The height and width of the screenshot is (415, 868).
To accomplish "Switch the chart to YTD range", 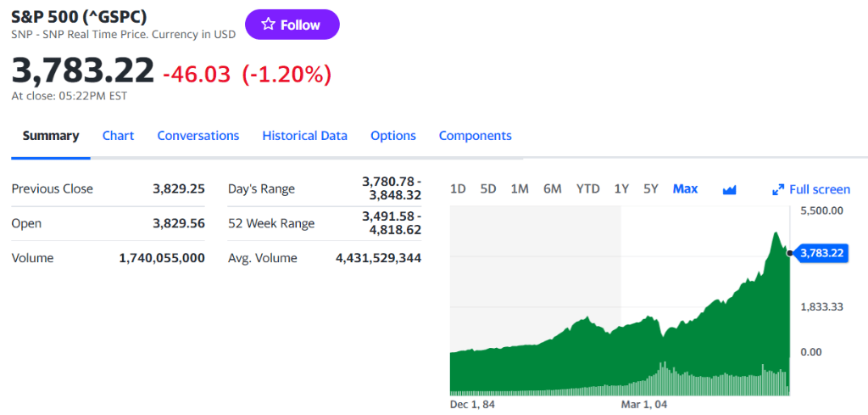I will 588,189.
